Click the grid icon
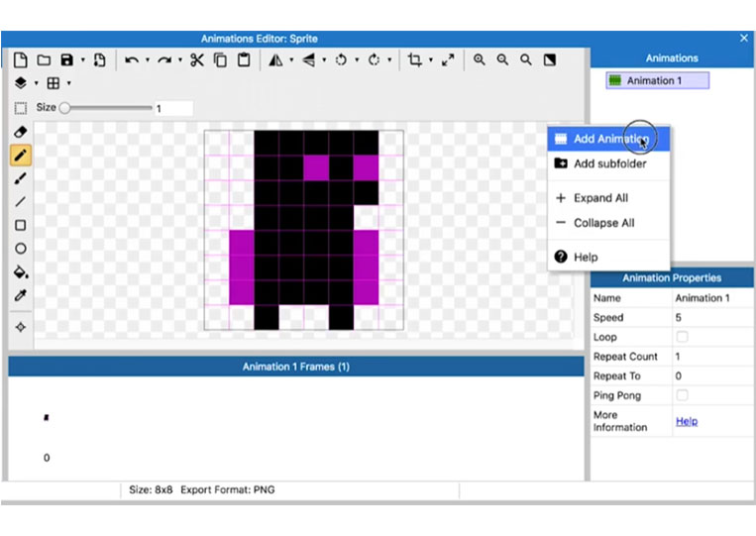The image size is (756, 536). [54, 83]
